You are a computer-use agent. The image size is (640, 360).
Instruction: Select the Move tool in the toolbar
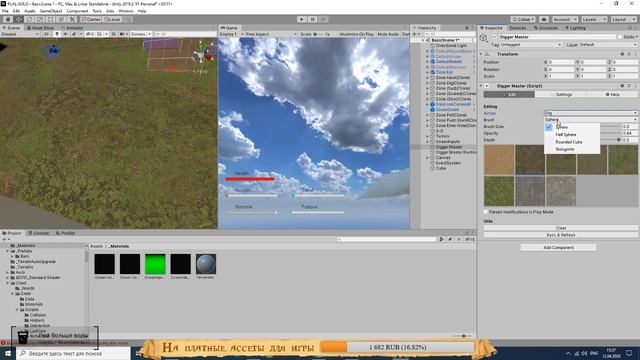click(19, 19)
